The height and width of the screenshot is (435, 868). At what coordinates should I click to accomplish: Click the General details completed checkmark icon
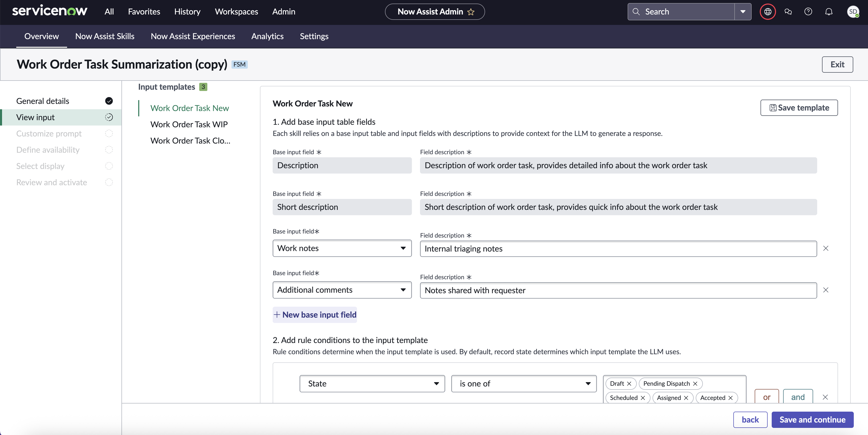click(x=109, y=101)
